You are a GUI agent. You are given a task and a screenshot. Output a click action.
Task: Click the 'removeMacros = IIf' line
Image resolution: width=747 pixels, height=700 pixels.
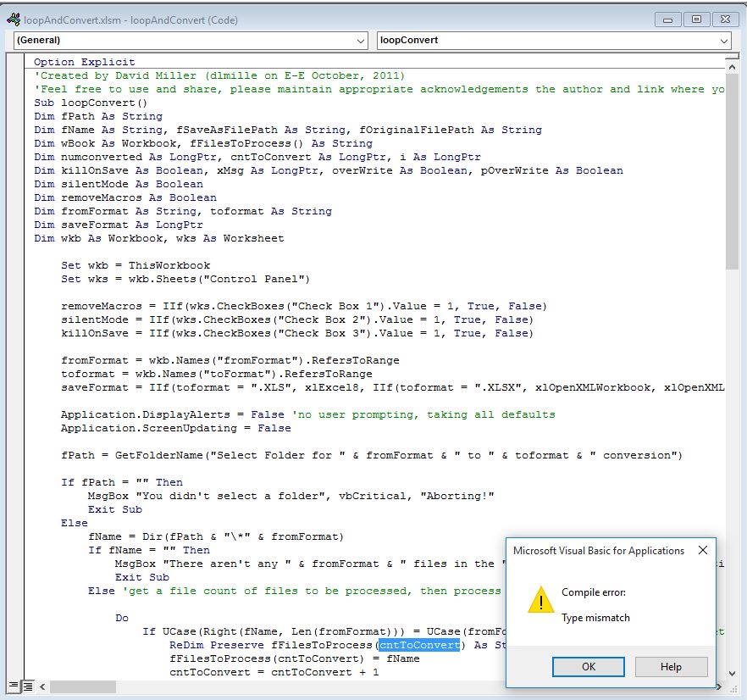(x=304, y=306)
